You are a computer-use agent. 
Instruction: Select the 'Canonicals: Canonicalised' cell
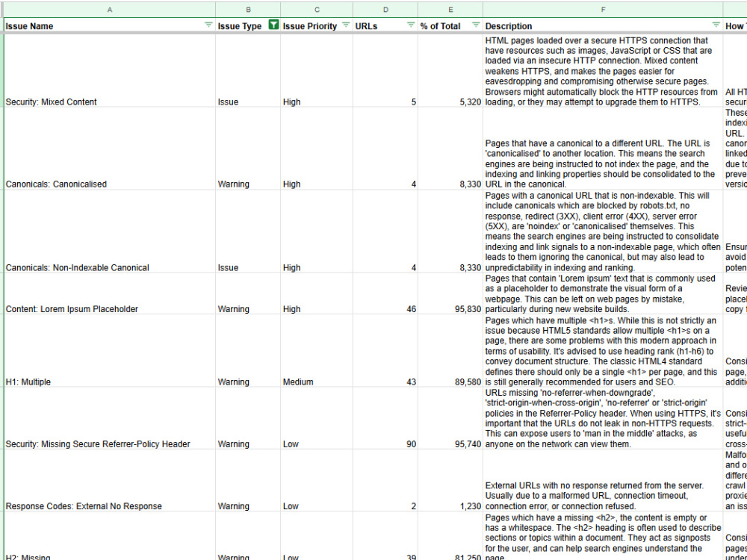point(110,149)
